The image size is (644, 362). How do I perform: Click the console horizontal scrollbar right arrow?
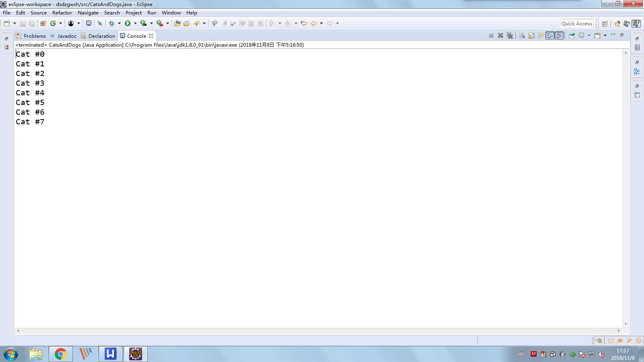[x=619, y=331]
